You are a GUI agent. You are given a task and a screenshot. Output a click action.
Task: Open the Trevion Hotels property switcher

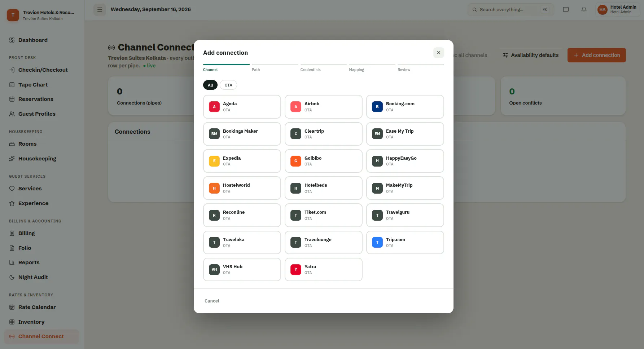click(42, 15)
